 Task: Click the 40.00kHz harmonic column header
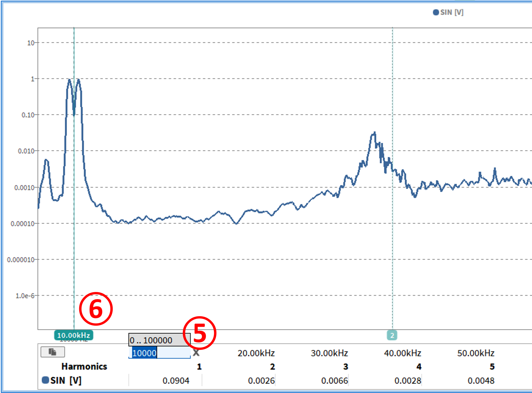point(402,353)
